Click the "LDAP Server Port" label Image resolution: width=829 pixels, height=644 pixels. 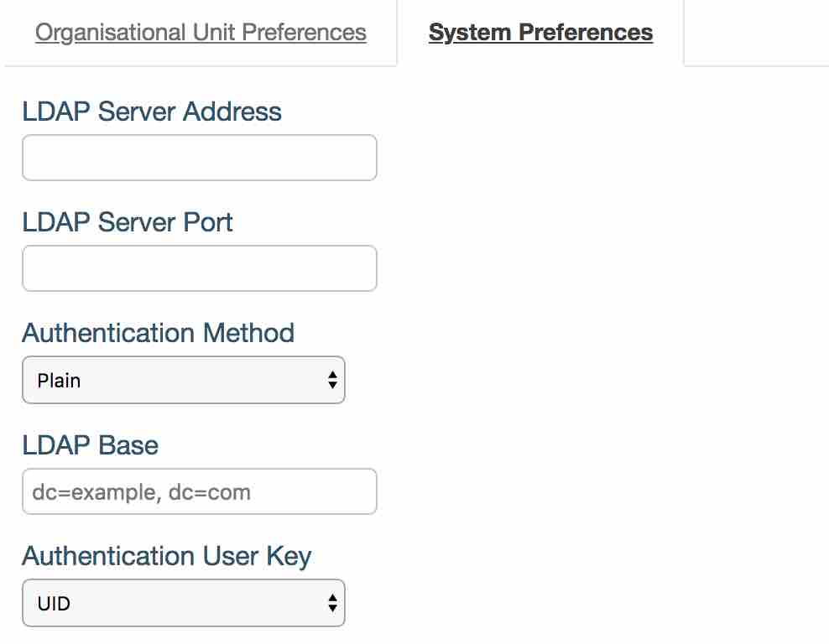coord(128,222)
